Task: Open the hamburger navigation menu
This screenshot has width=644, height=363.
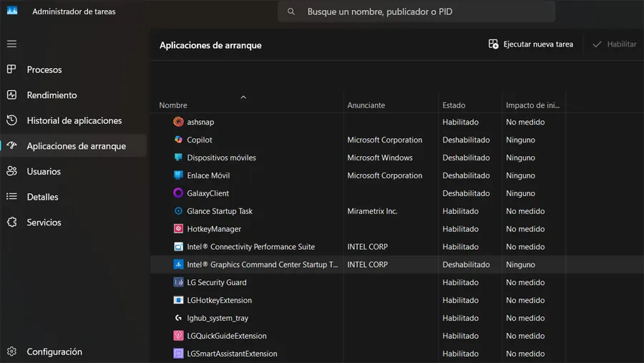Action: tap(11, 44)
